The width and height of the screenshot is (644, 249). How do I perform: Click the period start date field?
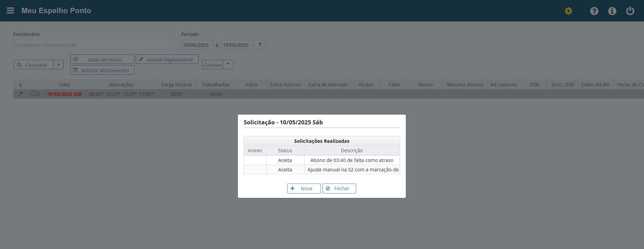coord(197,45)
